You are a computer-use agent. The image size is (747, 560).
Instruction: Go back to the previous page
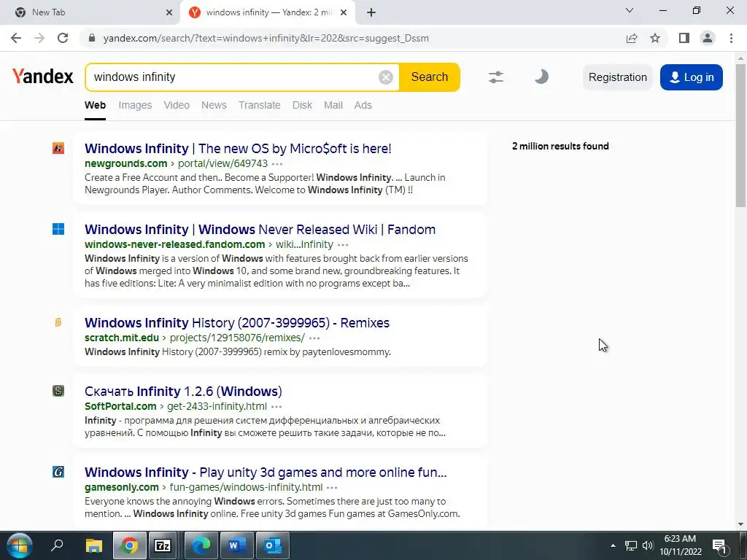(16, 38)
